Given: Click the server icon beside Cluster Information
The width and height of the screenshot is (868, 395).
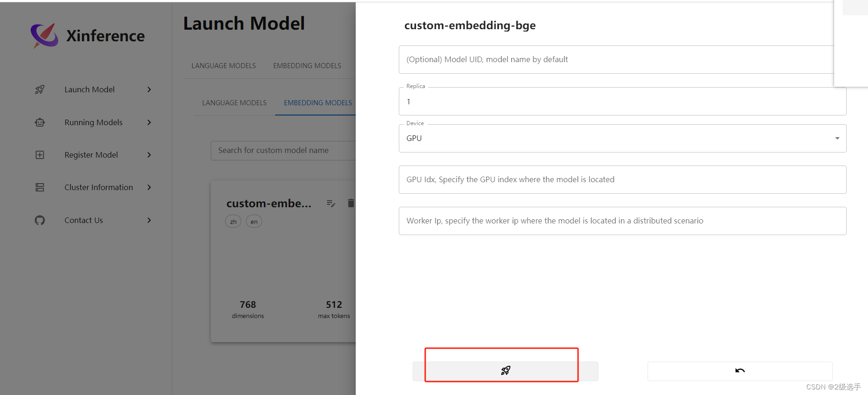Looking at the screenshot, I should (x=40, y=187).
